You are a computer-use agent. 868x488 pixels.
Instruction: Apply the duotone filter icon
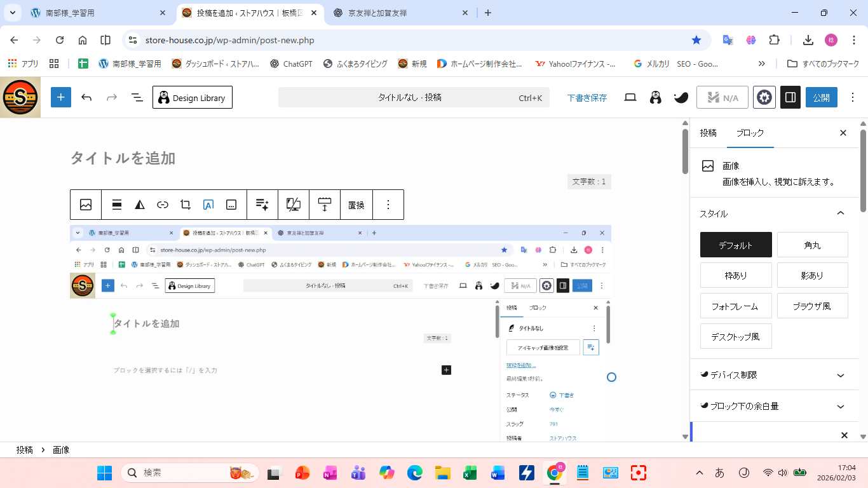(x=140, y=205)
